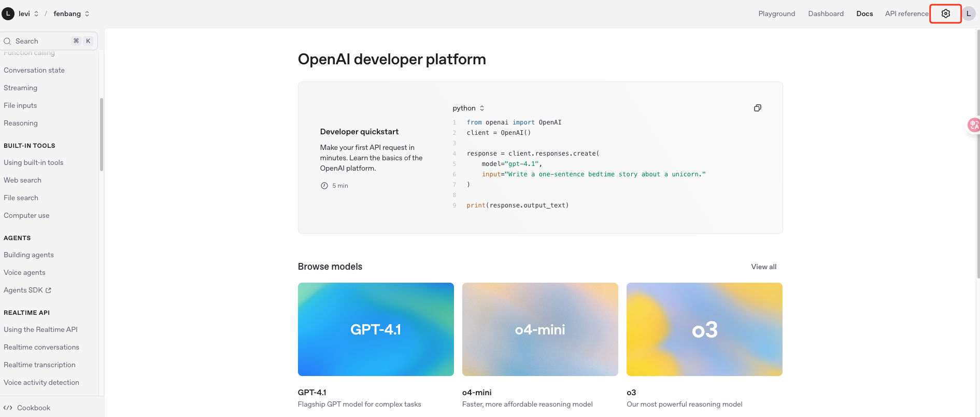Click View all models link
Image resolution: width=980 pixels, height=417 pixels.
(x=764, y=267)
